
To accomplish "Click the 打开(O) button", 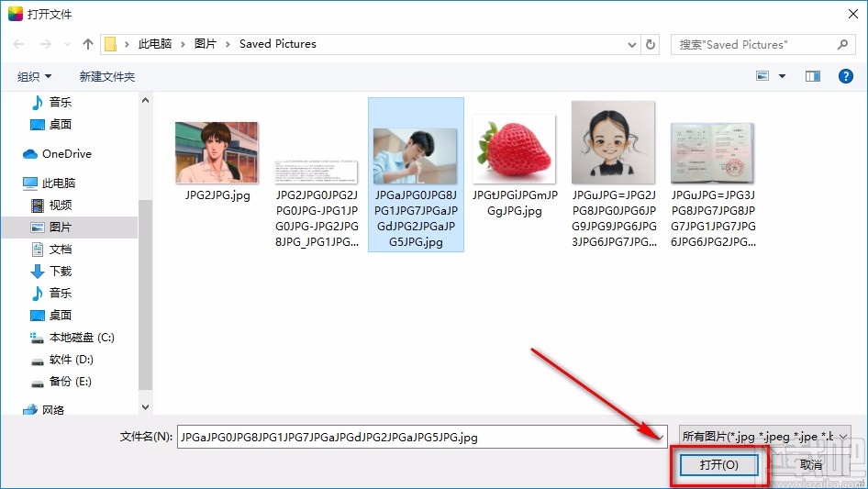I will (x=719, y=464).
